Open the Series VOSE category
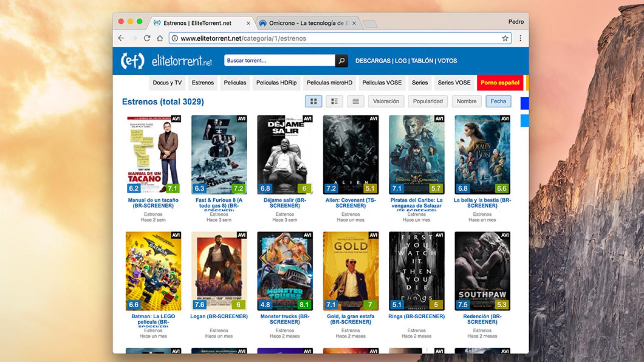The width and height of the screenshot is (644, 362). coord(454,83)
